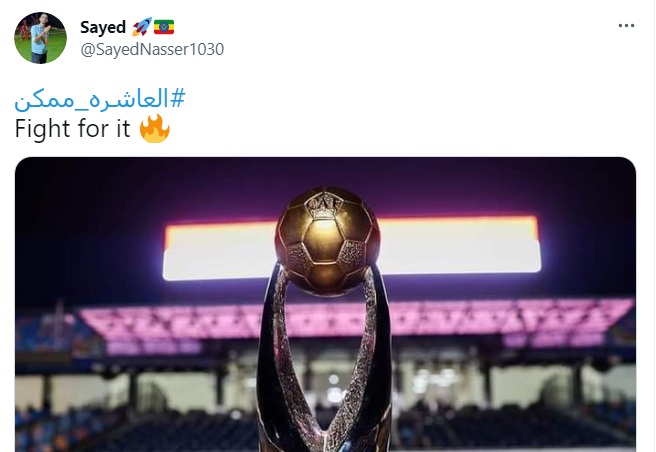
Task: Click the fire emoji in the tweet
Action: click(154, 128)
